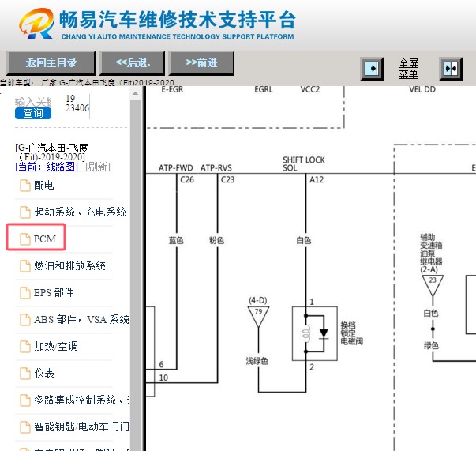
Task: Click the 返回主目录 button
Action: click(x=51, y=63)
